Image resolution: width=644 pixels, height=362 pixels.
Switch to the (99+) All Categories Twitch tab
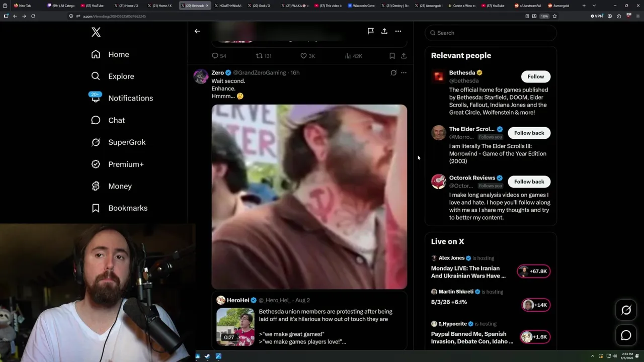click(x=61, y=6)
